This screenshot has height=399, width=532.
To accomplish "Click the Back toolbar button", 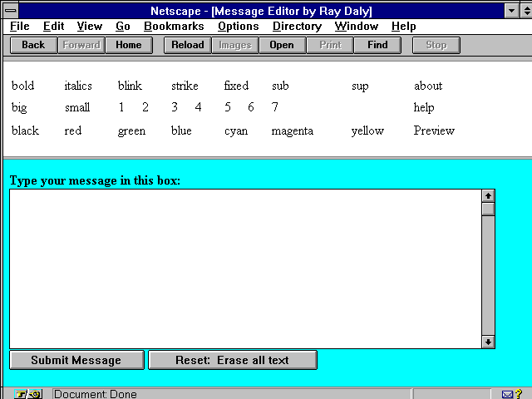I will (33, 45).
